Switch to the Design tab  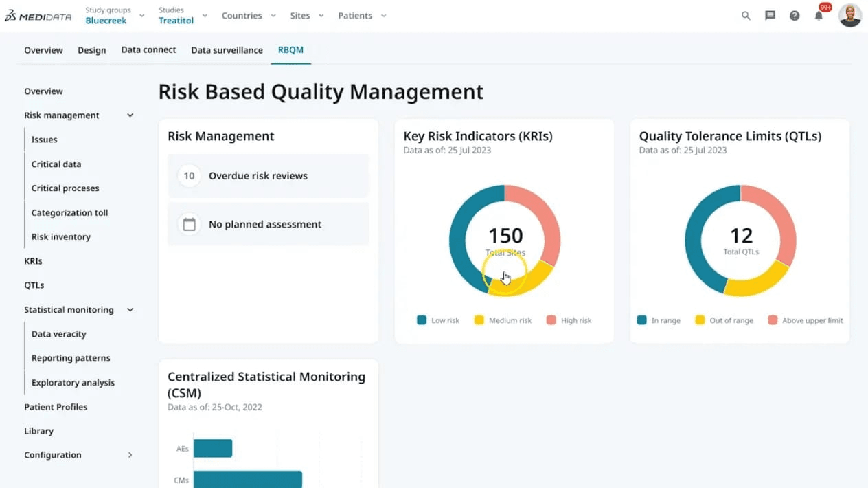click(x=91, y=50)
